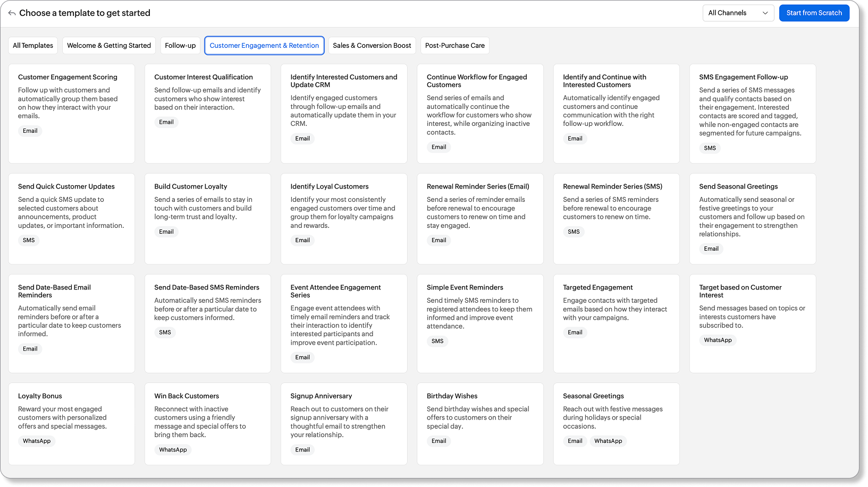The height and width of the screenshot is (487, 868).
Task: Select Customer Engagement & Retention tab
Action: click(x=264, y=46)
